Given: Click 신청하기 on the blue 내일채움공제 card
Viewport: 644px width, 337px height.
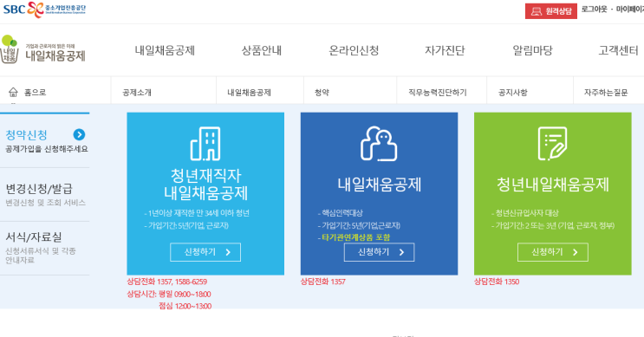Looking at the screenshot, I should pos(379,252).
